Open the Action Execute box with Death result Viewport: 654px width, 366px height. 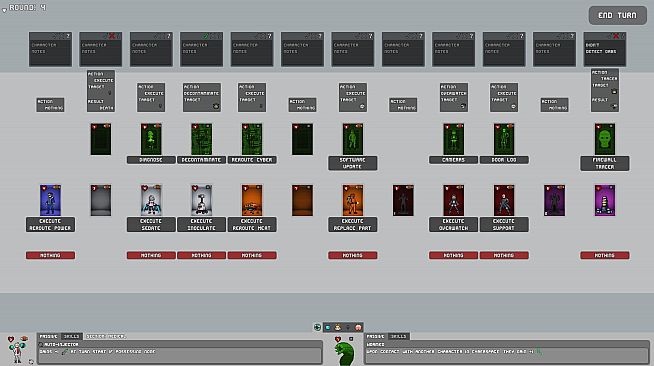[101, 91]
